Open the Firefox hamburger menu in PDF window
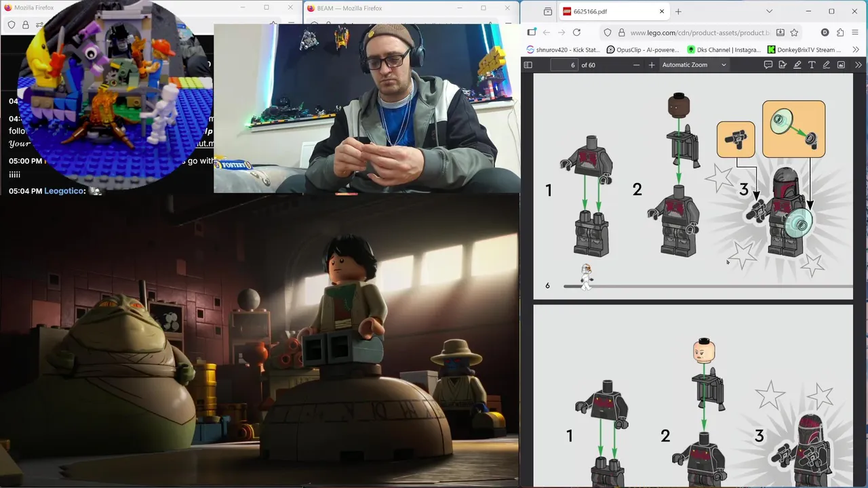The image size is (868, 488). pyautogui.click(x=855, y=33)
